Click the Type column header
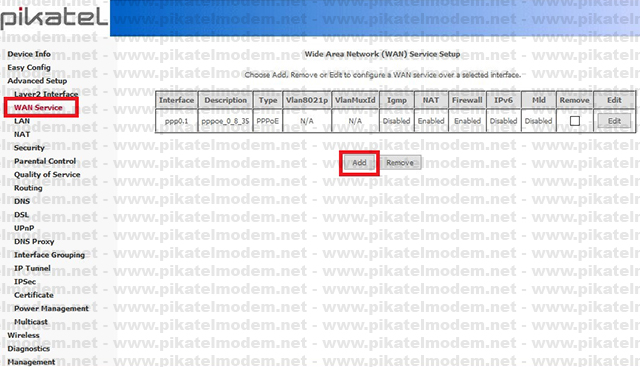Screen dimensions: 640x367 click(268, 100)
